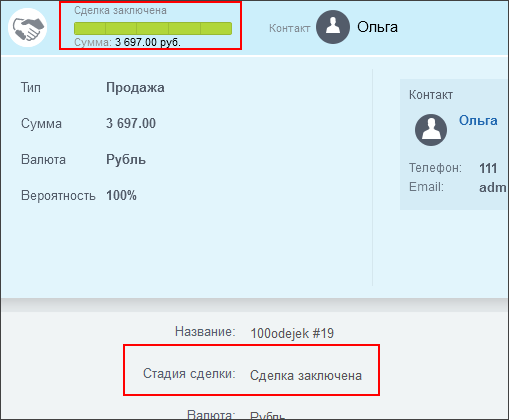Select the fourth stage progress segment
The height and width of the screenshot is (420, 509).
184,28
